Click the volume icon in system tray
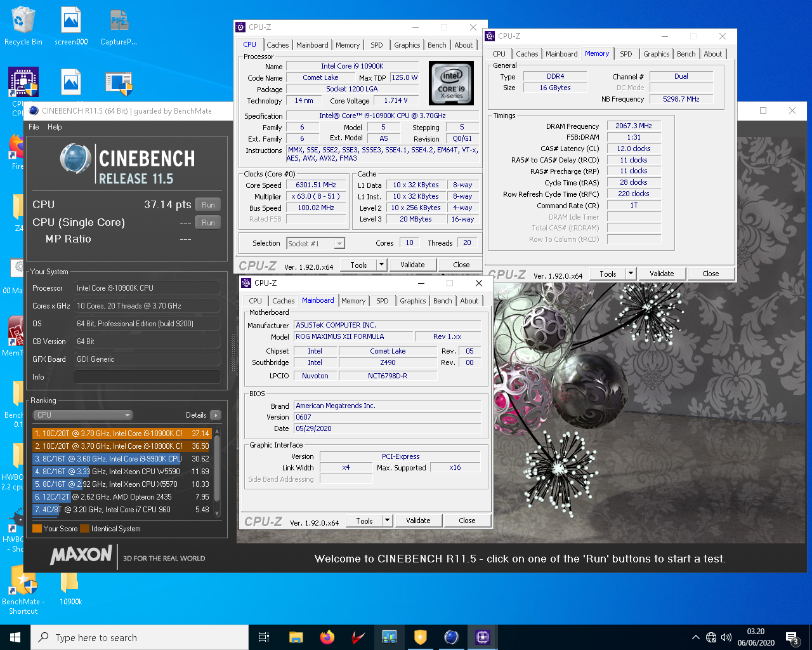This screenshot has width=812, height=650. point(726,637)
